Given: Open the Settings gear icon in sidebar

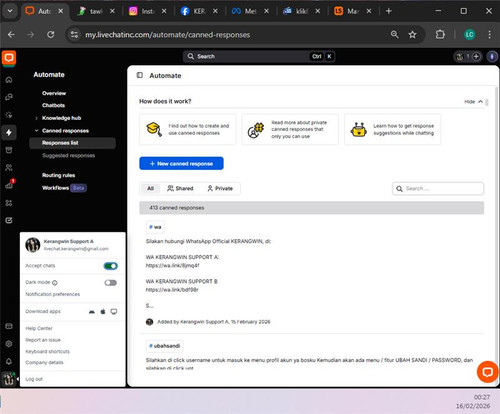Looking at the screenshot, I should pyautogui.click(x=9, y=344).
